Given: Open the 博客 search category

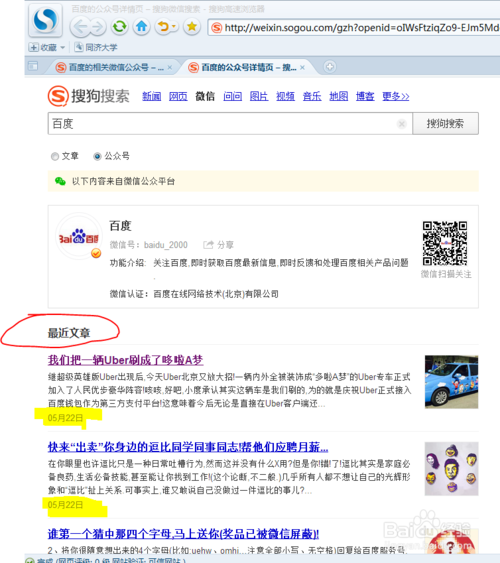Looking at the screenshot, I should coord(365,96).
